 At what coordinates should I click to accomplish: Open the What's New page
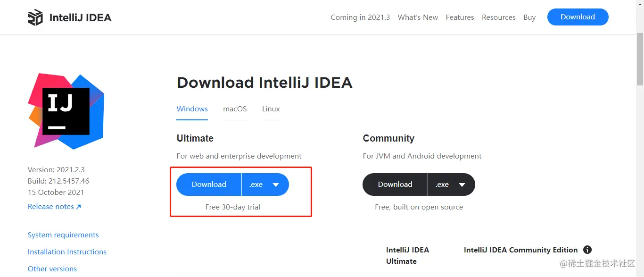tap(418, 17)
